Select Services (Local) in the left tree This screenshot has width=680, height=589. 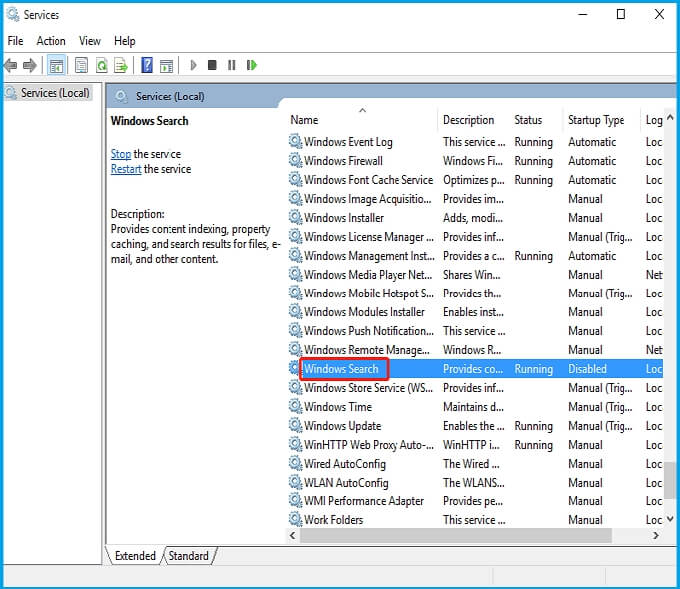[x=55, y=93]
